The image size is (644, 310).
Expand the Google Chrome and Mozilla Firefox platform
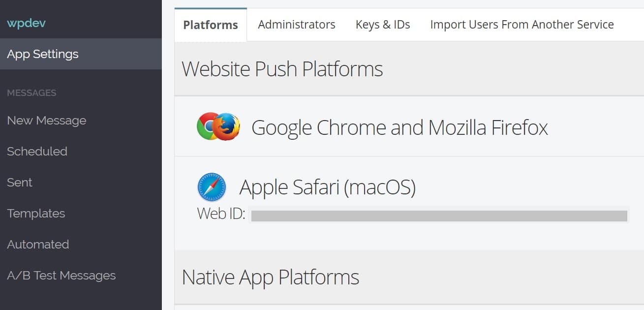399,126
